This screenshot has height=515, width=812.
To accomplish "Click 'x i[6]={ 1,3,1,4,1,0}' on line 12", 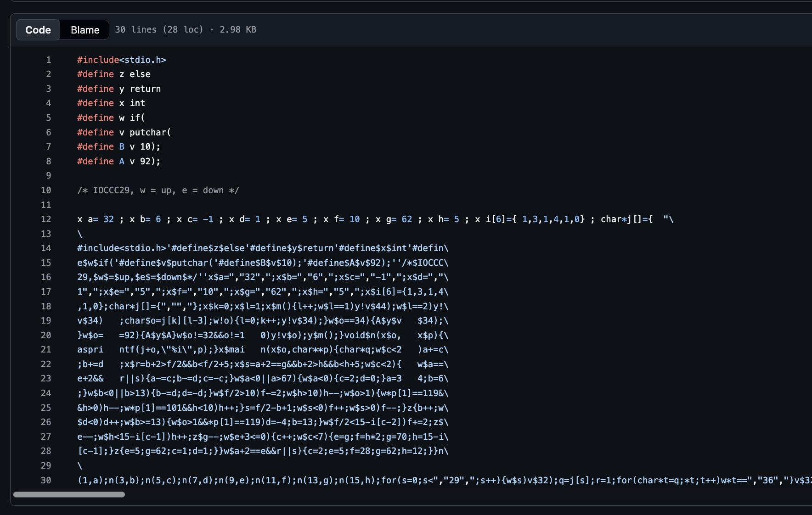I will (x=530, y=219).
